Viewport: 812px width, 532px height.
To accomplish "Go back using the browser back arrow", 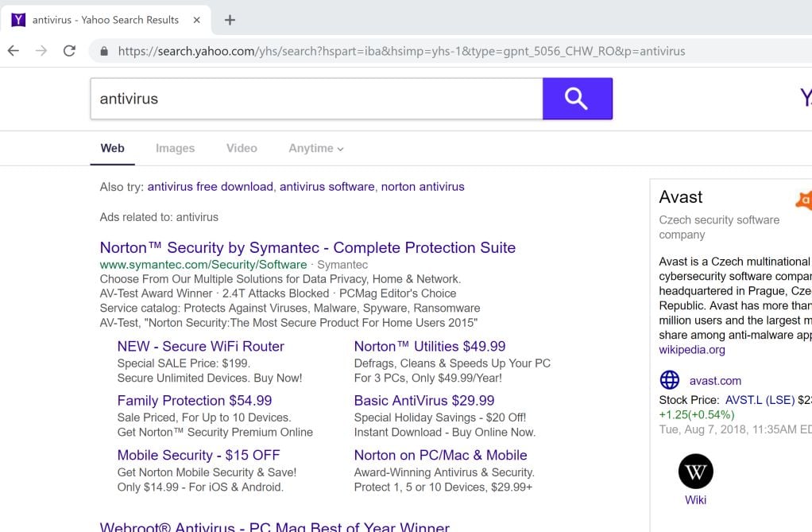I will point(14,51).
